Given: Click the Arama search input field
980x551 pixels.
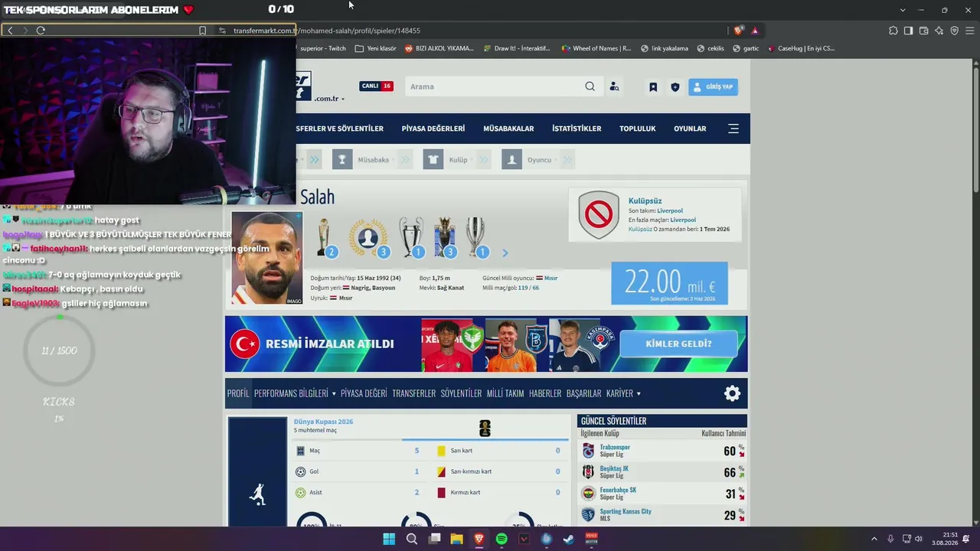Looking at the screenshot, I should click(x=495, y=86).
